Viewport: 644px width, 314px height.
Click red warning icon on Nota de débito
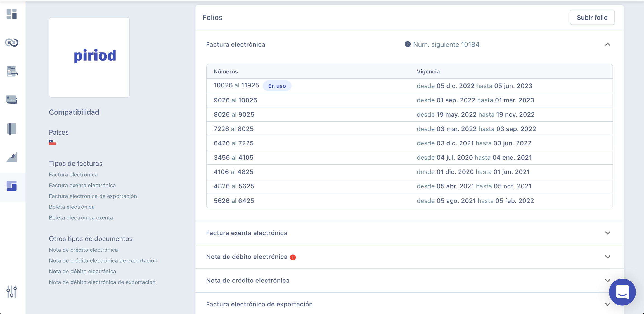tap(293, 257)
